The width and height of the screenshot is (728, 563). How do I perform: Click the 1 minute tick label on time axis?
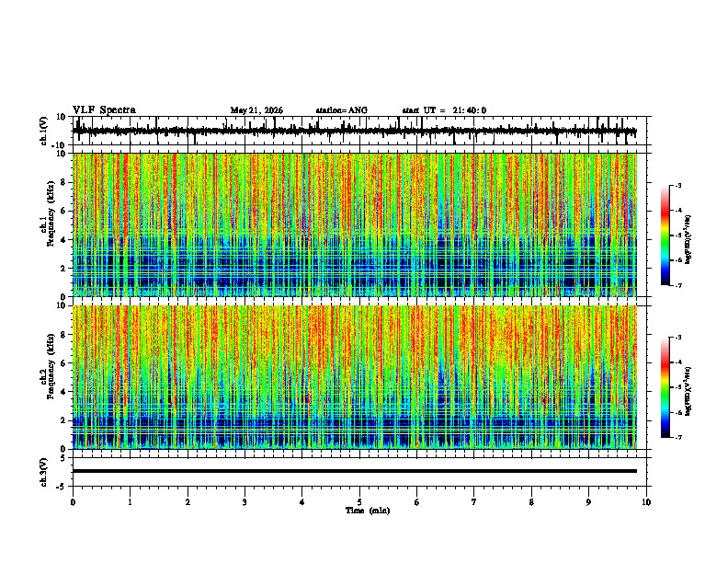pos(130,502)
